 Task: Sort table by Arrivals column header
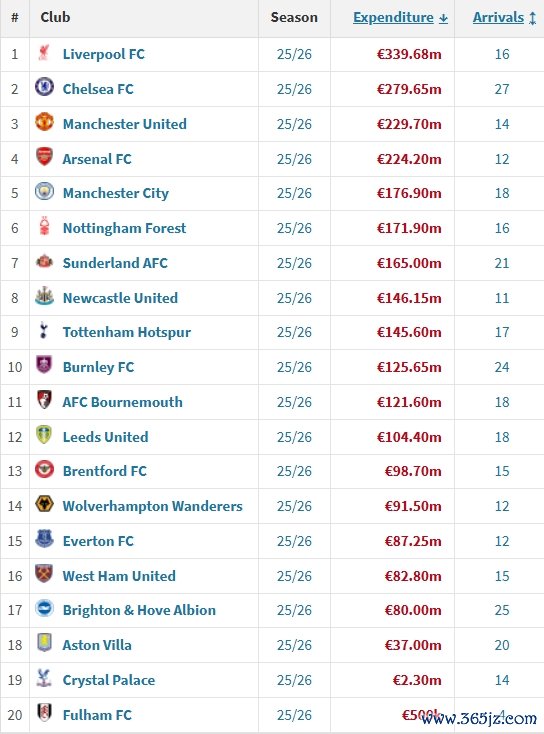(498, 17)
